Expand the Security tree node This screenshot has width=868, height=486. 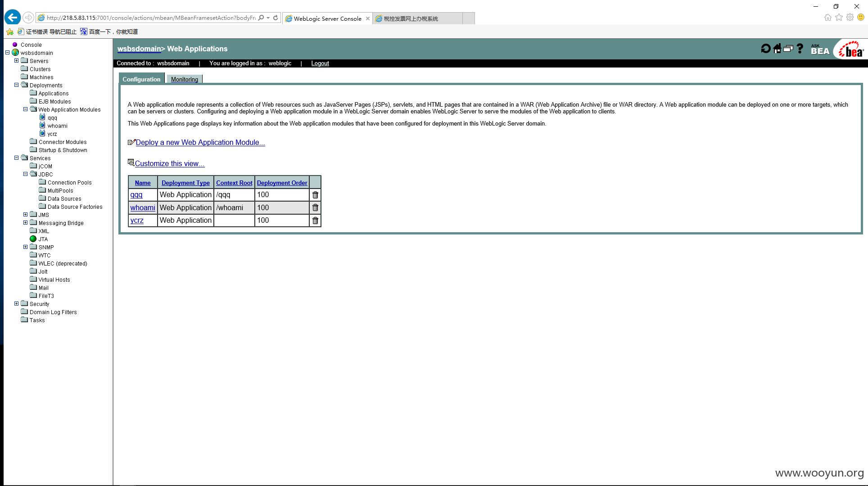click(x=16, y=303)
